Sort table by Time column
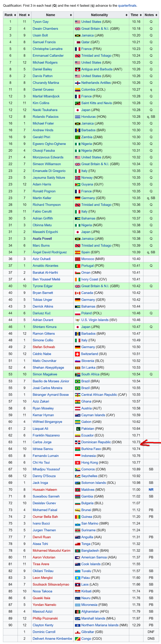Viewport: 161px width, 644px height. (136, 15)
